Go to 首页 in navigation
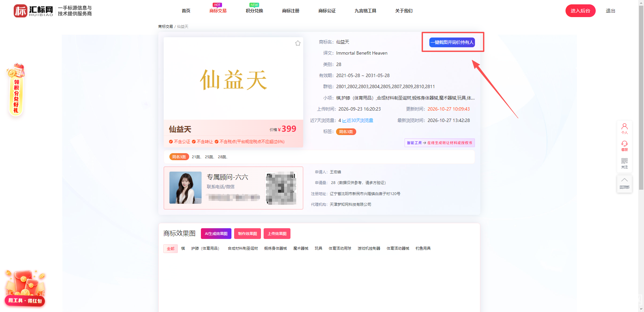644x312 pixels. [186, 11]
